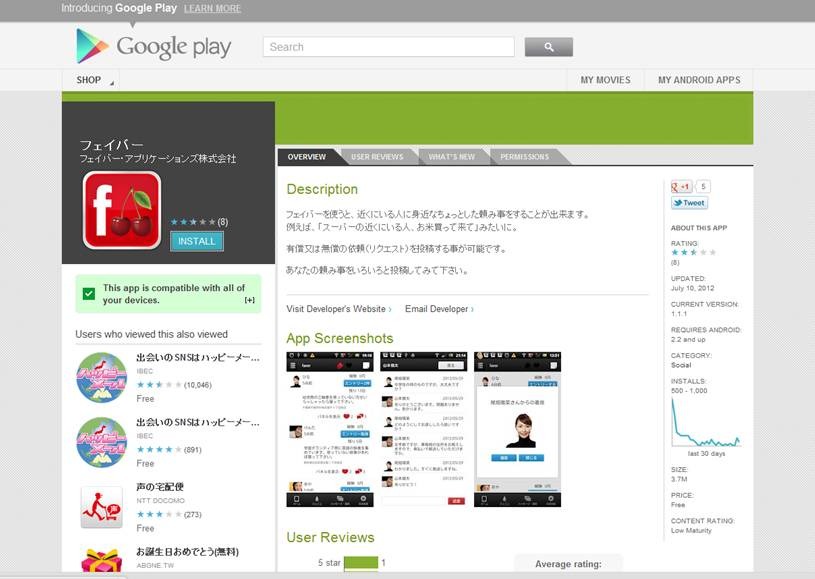
Task: Click the Tweet button
Action: [x=689, y=203]
